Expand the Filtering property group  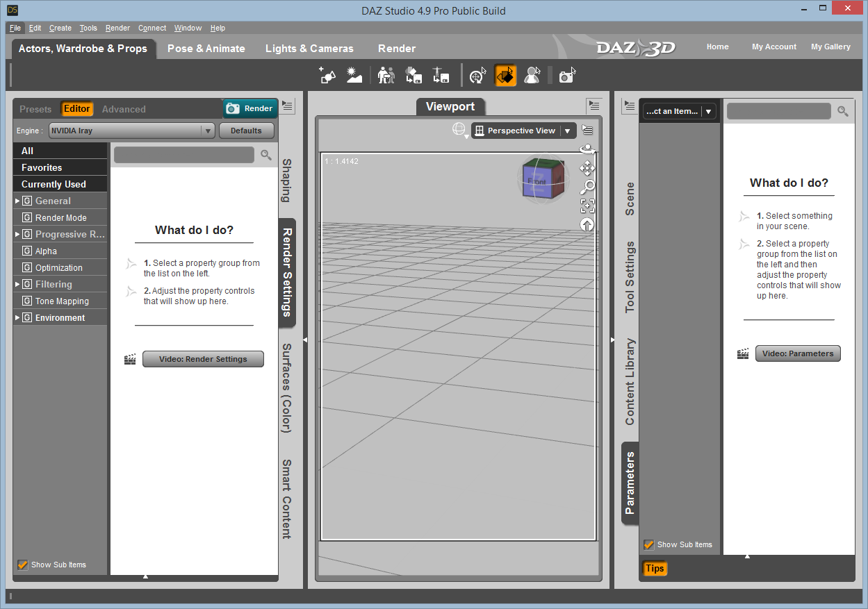[17, 284]
